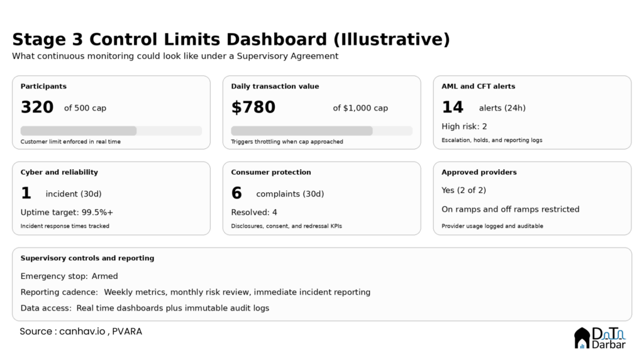The height and width of the screenshot is (362, 644).
Task: Click the Emergency stop Armed status
Action: coord(69,276)
